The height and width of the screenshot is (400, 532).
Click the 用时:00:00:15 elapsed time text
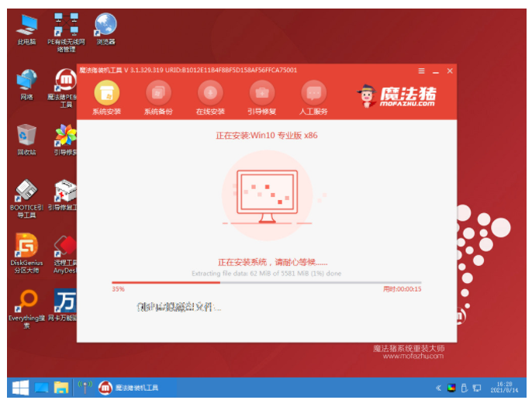[x=402, y=289]
